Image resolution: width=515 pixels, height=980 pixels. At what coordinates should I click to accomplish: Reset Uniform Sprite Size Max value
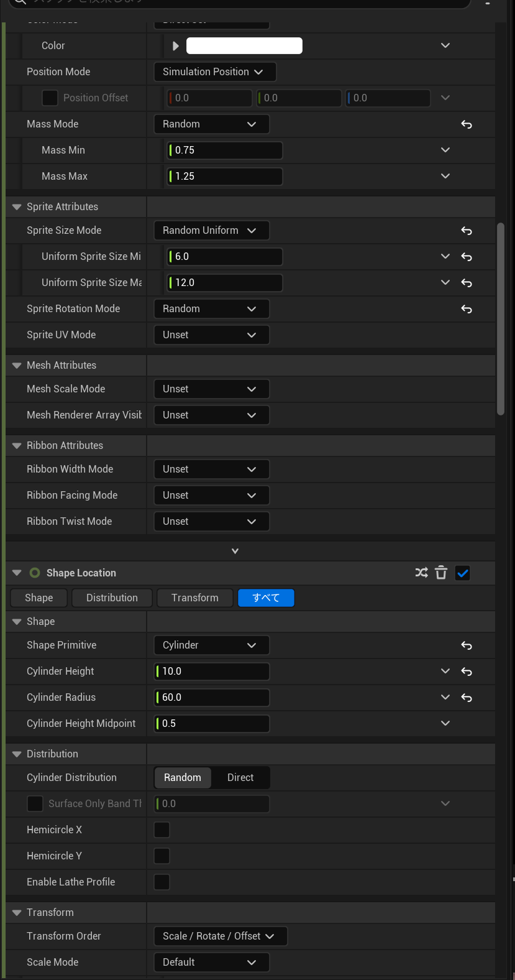tap(467, 283)
